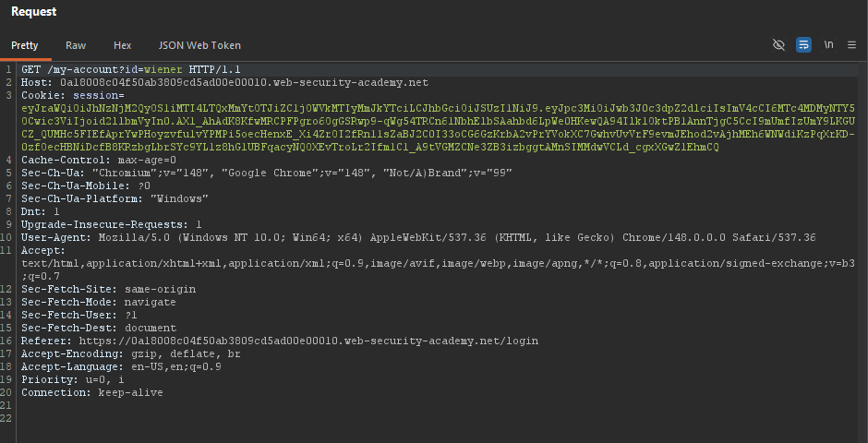Click the wiener id parameter value
The image size is (868, 443).
(163, 70)
